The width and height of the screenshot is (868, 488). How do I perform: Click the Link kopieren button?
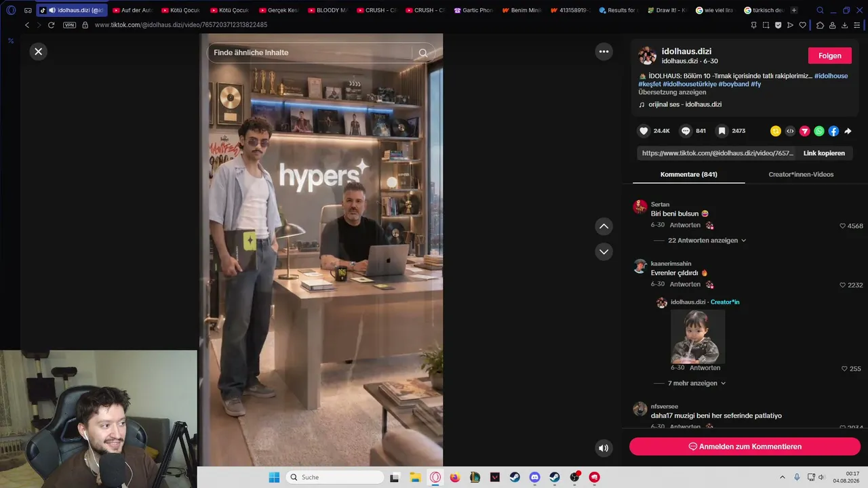point(824,153)
